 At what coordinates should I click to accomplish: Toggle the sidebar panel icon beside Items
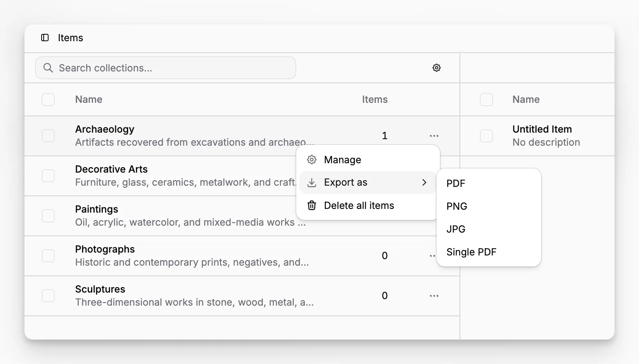(x=45, y=38)
